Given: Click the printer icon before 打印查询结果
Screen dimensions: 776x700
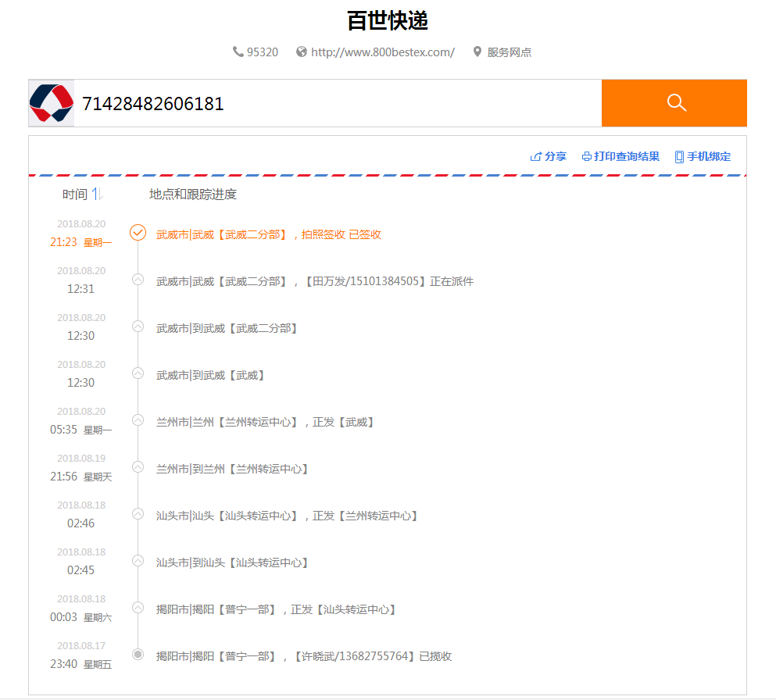Looking at the screenshot, I should 586,156.
